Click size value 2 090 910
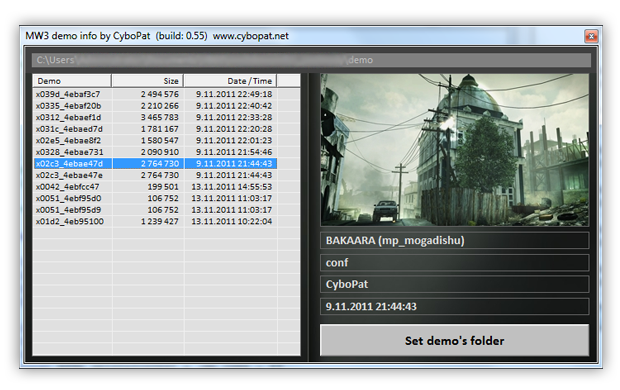Screen dimensions: 620x390 160,152
